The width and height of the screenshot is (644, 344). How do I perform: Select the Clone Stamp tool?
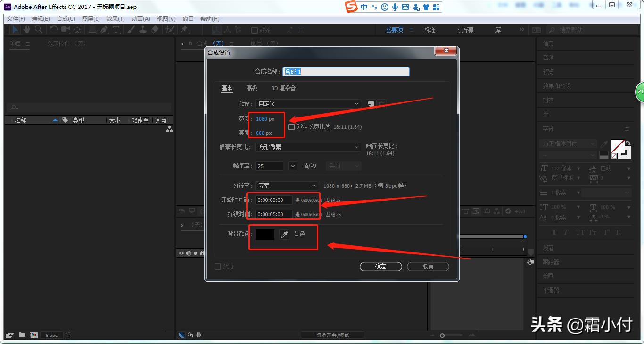[x=143, y=29]
